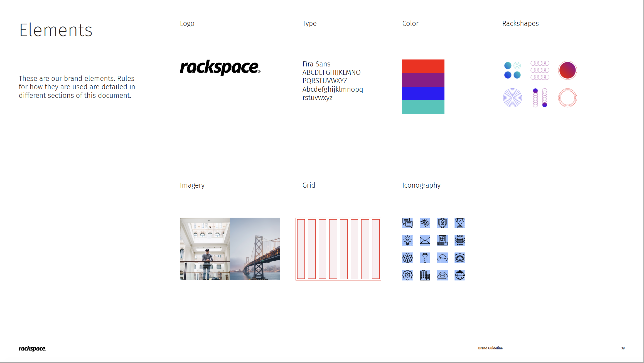Viewport: 644px width, 363px height.
Task: Click the 'These are our brand elements' paragraph
Action: [77, 87]
